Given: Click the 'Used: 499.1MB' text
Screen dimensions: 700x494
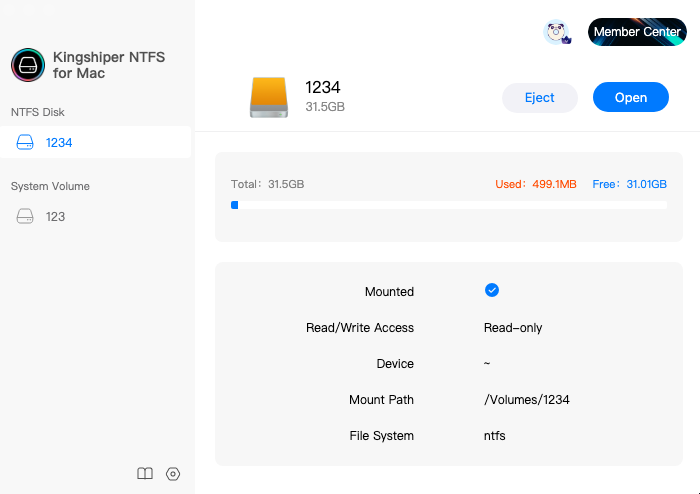Looking at the screenshot, I should [536, 184].
